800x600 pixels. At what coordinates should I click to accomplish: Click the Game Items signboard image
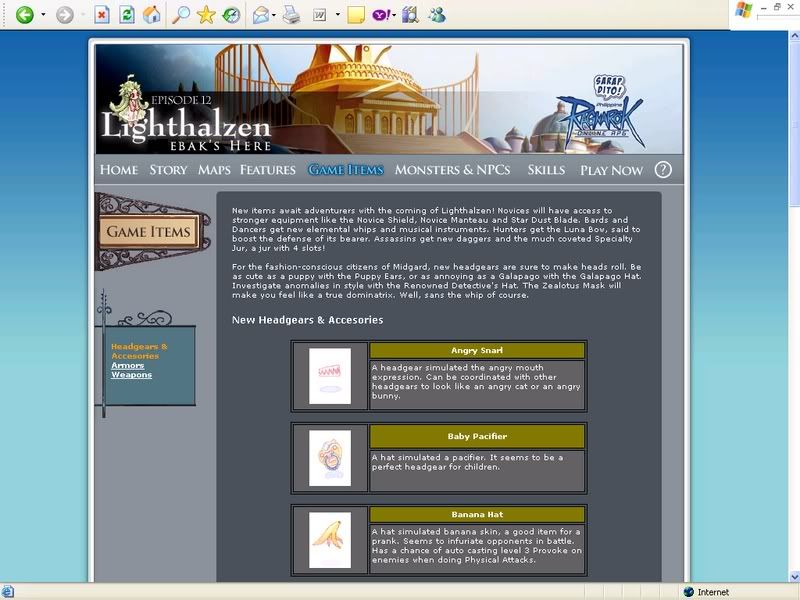coord(152,231)
